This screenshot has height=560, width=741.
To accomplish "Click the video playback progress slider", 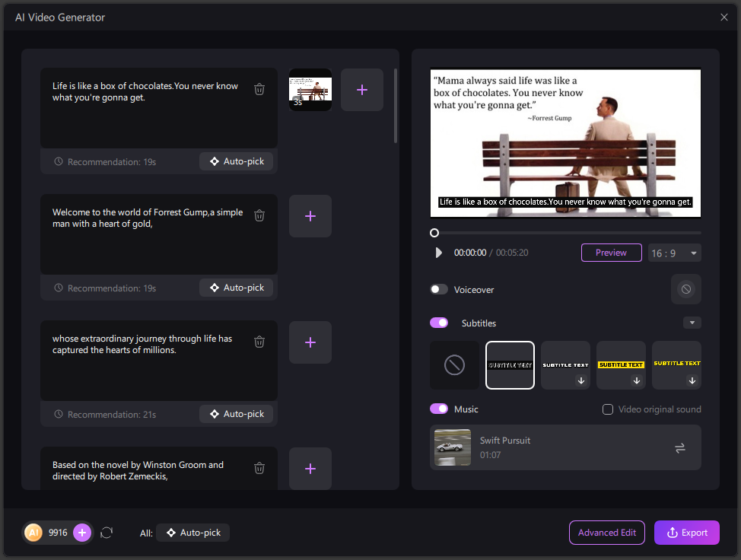I will click(x=567, y=233).
